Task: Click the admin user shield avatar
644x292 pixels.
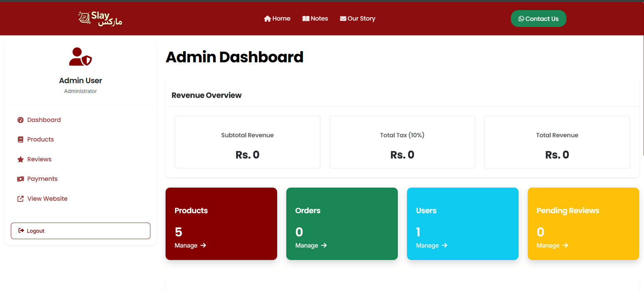Action: (80, 57)
